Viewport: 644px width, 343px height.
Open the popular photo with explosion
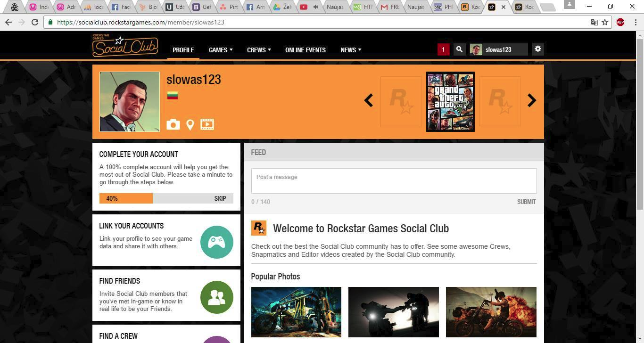point(491,312)
